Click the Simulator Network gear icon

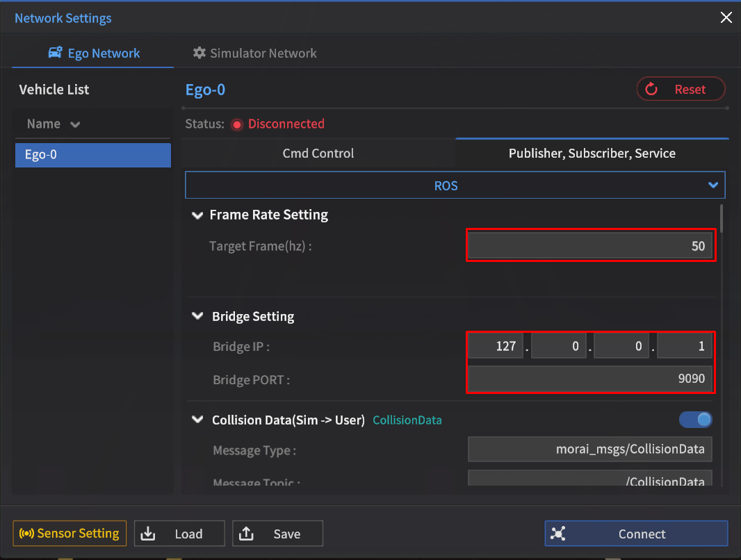pyautogui.click(x=199, y=53)
